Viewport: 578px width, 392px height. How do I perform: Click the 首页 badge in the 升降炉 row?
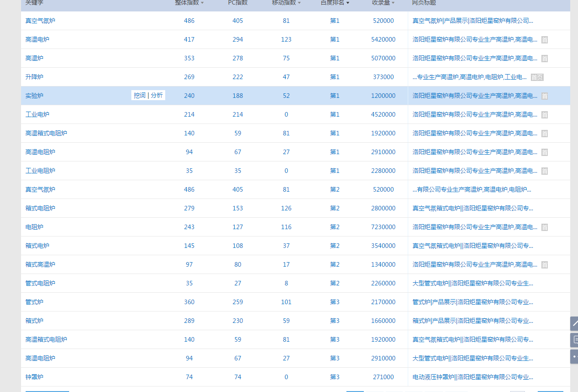[537, 77]
